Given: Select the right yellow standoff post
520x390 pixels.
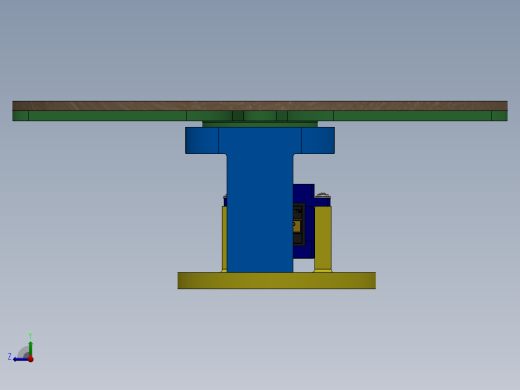Looking at the screenshot, I should (x=323, y=239).
